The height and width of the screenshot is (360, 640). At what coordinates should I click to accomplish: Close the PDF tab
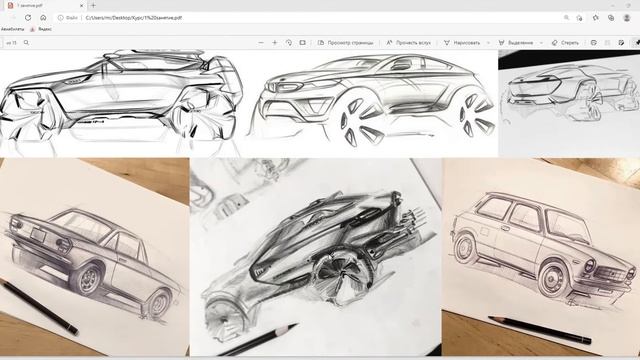pyautogui.click(x=82, y=6)
